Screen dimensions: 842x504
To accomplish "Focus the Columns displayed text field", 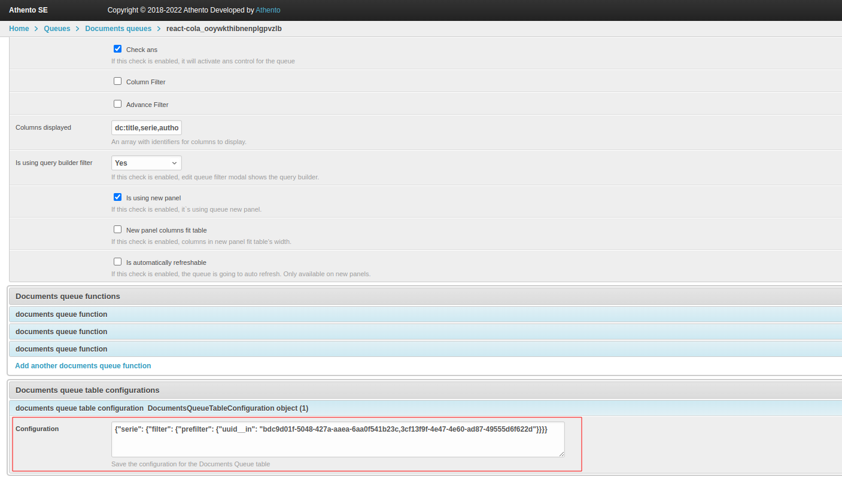I will pyautogui.click(x=146, y=128).
